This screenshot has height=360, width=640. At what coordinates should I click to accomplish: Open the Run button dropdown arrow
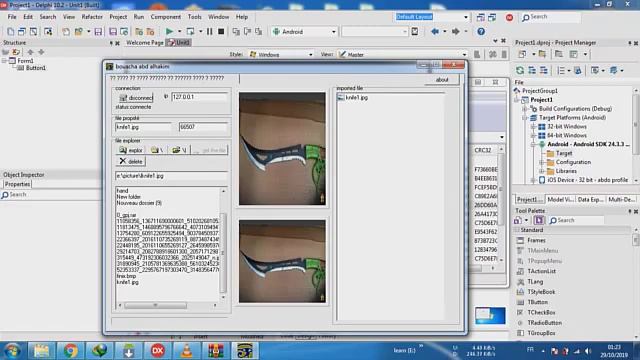(x=179, y=31)
